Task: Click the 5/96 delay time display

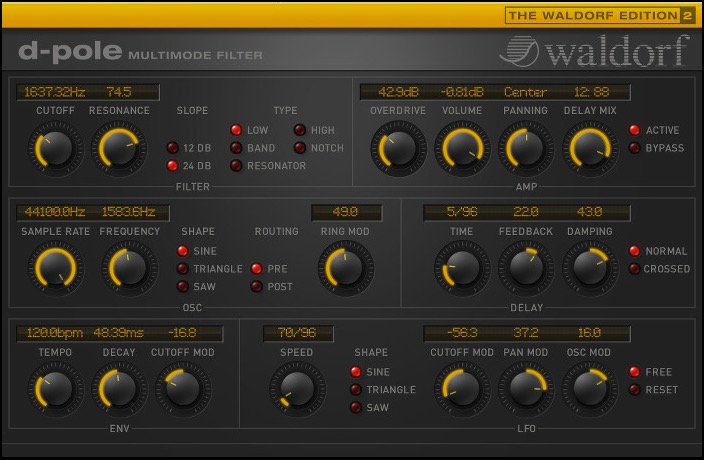Action: (462, 212)
